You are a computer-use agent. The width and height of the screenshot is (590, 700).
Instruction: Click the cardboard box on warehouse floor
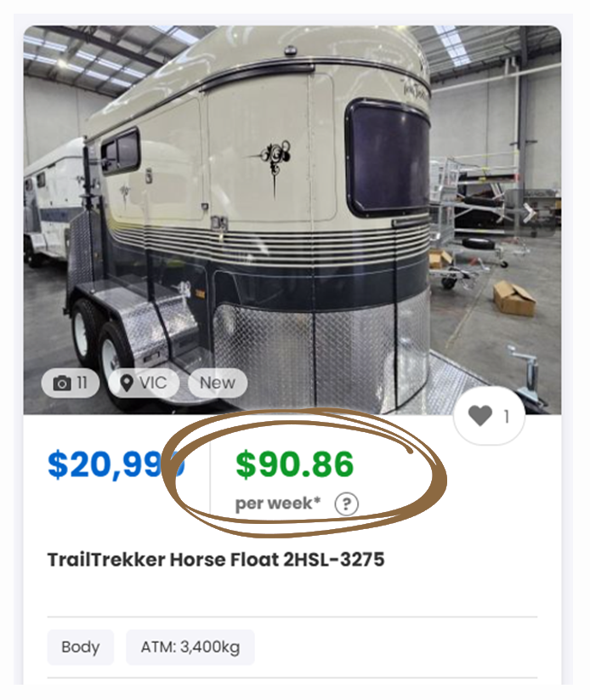(x=513, y=298)
